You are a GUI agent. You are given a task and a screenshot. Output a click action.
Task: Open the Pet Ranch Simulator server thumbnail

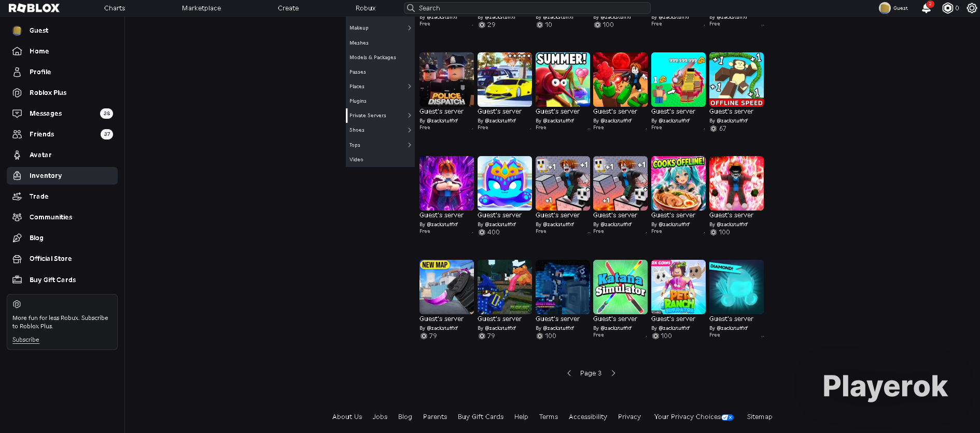coord(678,287)
